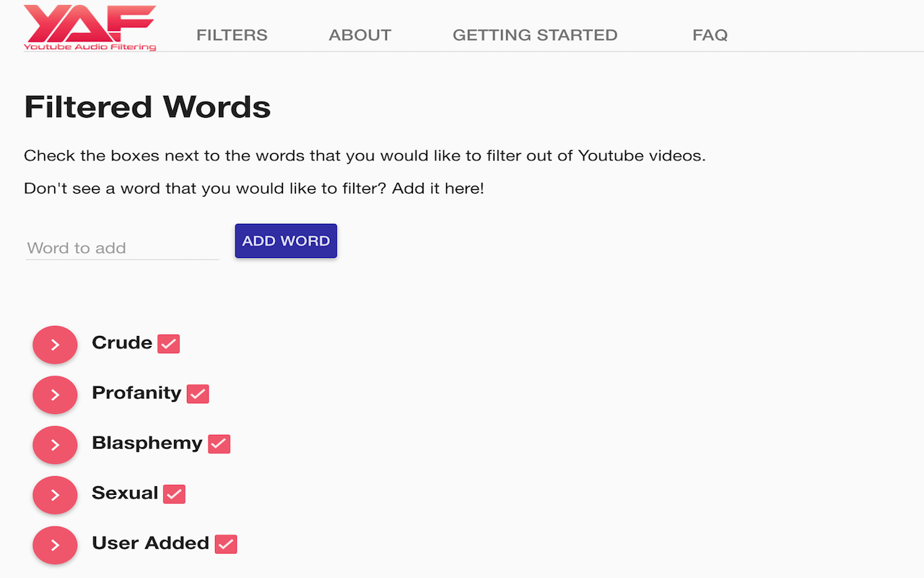Expand the Blasphemy category chevron
The image size is (924, 578).
tap(55, 445)
